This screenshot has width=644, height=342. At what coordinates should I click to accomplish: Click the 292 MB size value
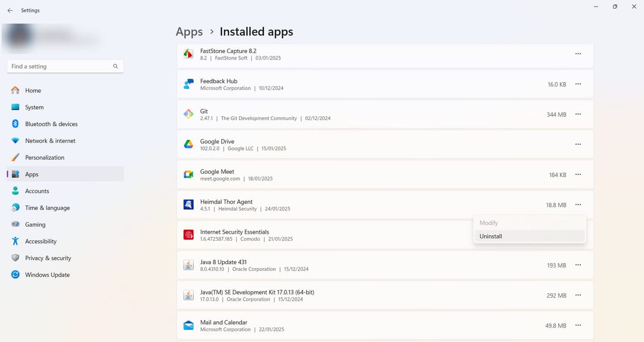pyautogui.click(x=556, y=295)
